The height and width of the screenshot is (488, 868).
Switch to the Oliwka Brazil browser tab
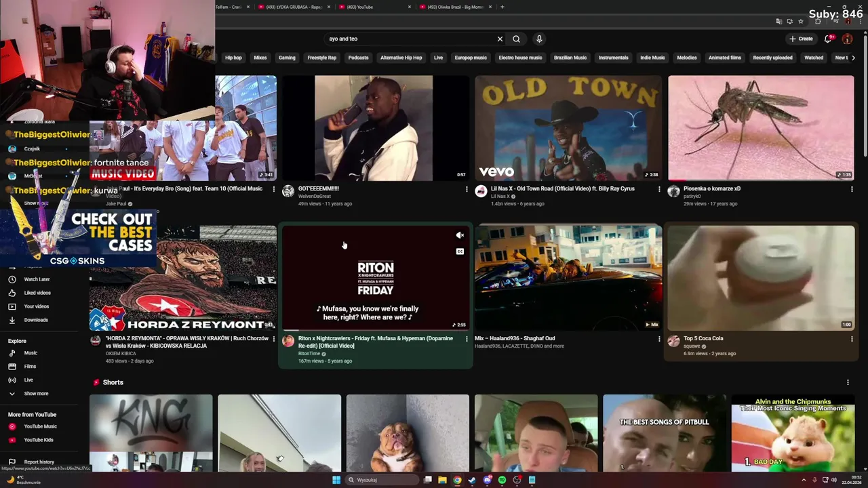point(456,7)
